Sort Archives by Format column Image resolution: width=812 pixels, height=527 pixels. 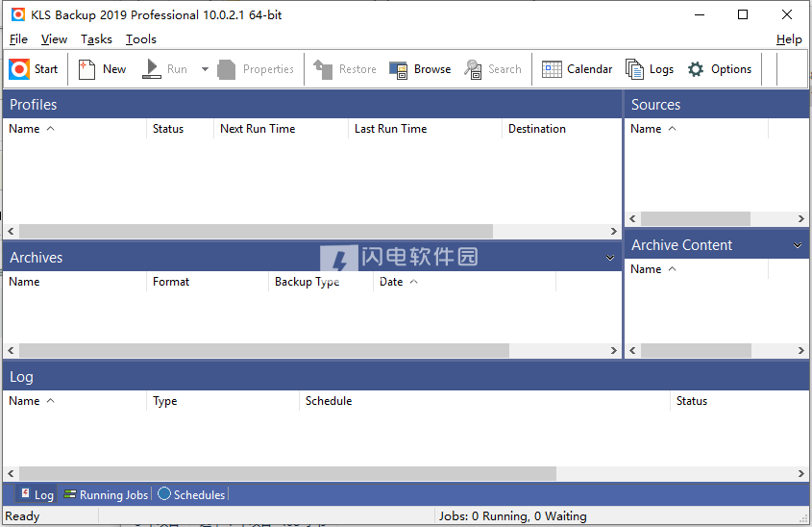click(208, 282)
